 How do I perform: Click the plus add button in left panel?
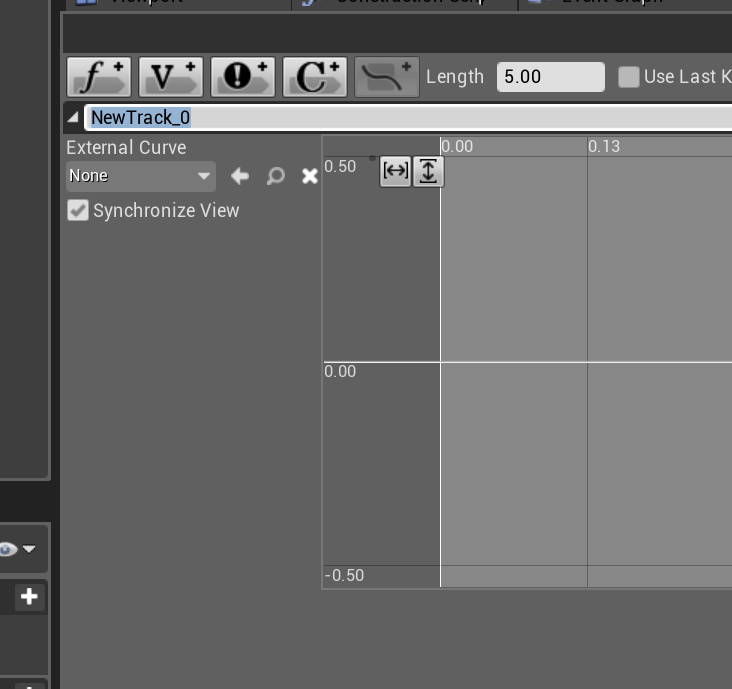pos(29,596)
